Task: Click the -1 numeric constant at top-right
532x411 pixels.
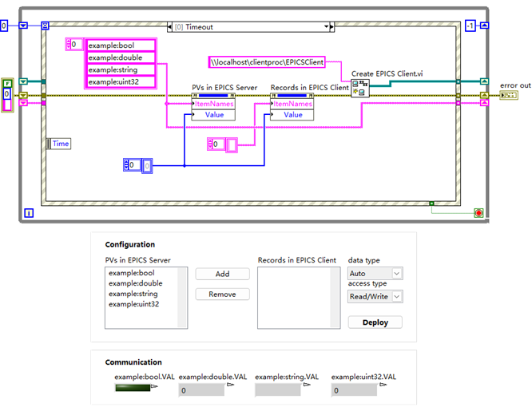Action: [470, 26]
